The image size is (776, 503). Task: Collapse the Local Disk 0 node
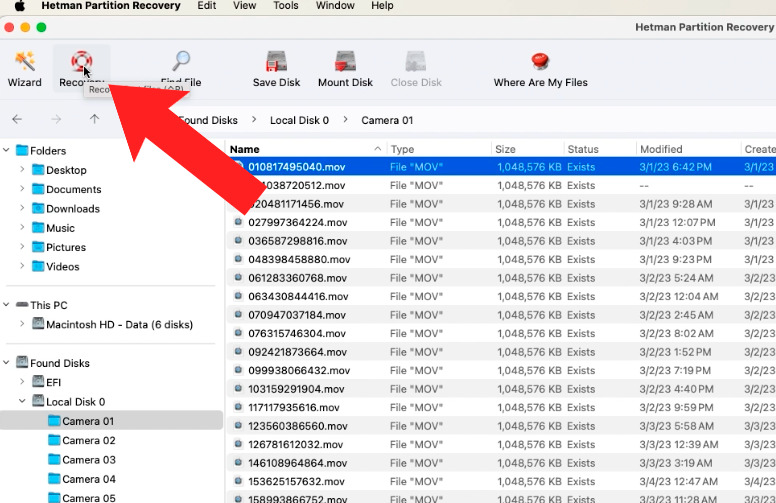tap(22, 401)
